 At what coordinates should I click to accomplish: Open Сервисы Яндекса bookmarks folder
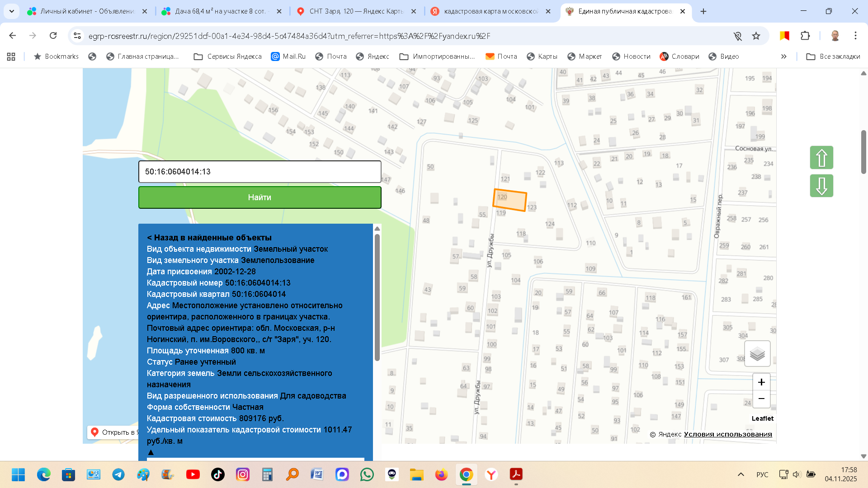[228, 56]
